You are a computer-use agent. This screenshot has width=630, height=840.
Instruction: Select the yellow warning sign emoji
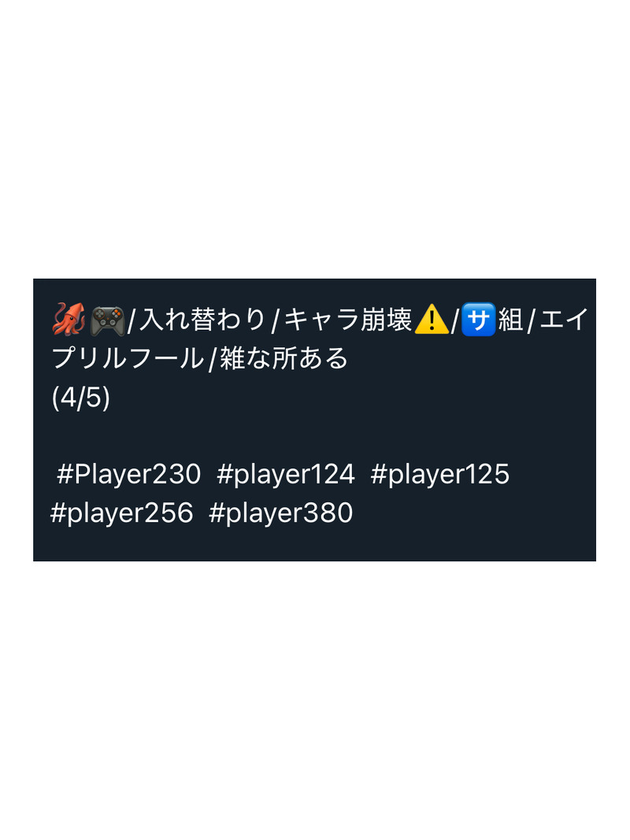(x=432, y=320)
